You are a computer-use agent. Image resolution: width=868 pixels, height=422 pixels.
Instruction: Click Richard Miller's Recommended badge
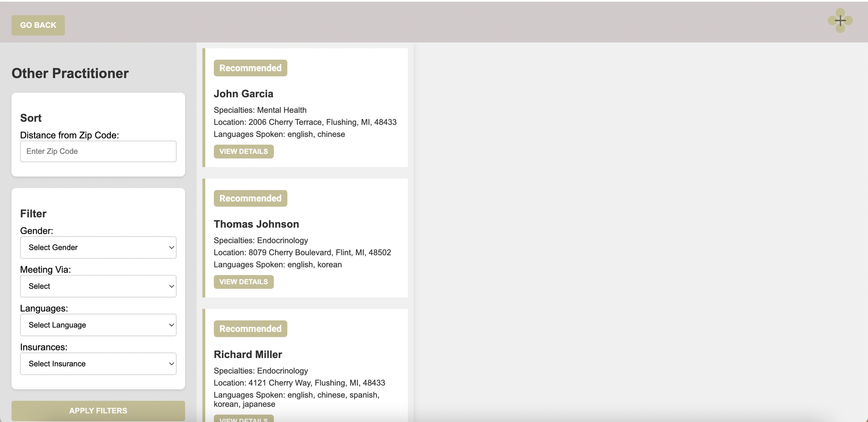point(250,329)
